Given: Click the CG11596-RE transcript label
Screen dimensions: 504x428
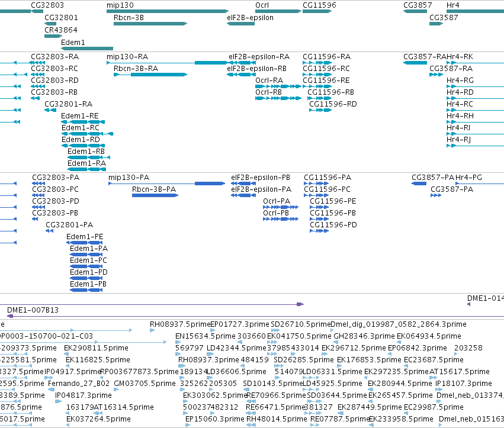Looking at the screenshot, I should [x=326, y=81].
